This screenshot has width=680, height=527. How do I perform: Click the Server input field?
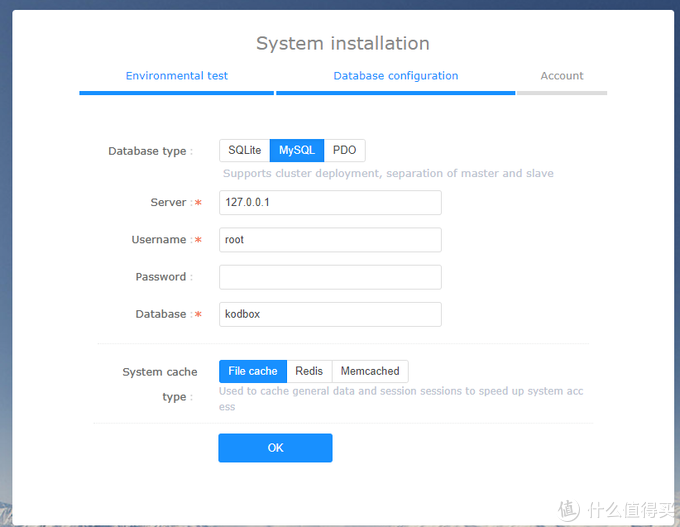tap(330, 203)
